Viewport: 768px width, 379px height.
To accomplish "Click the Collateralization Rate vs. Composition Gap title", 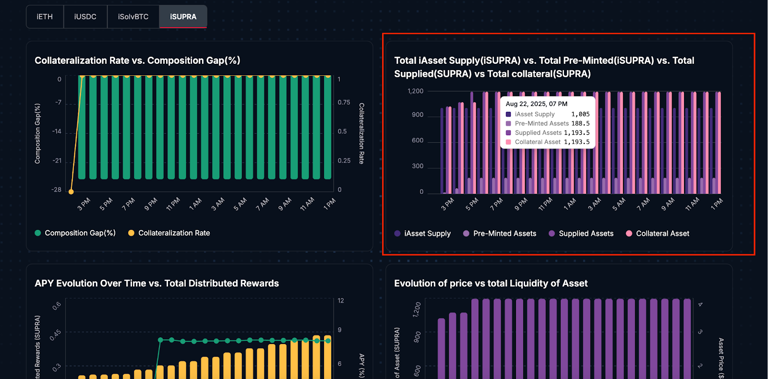I will pos(137,61).
